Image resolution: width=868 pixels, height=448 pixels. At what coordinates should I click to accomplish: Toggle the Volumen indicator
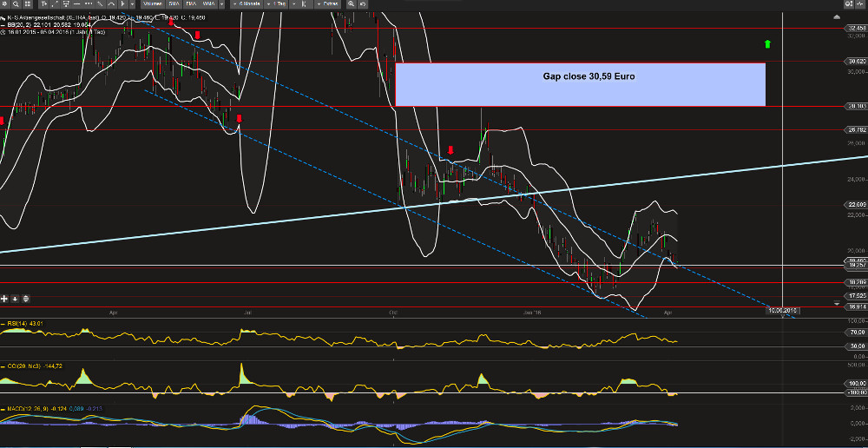click(153, 3)
